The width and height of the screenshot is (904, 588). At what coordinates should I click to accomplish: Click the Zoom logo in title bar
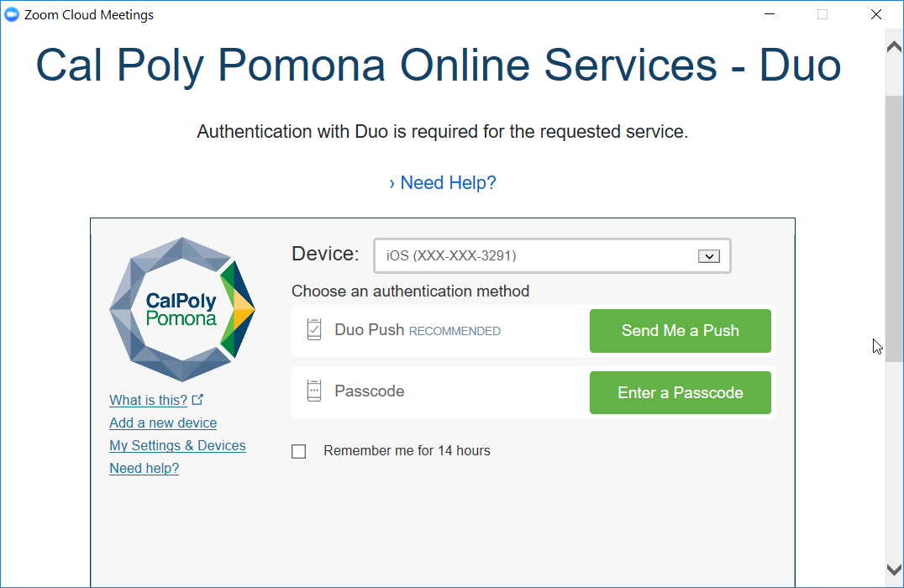pos(12,14)
